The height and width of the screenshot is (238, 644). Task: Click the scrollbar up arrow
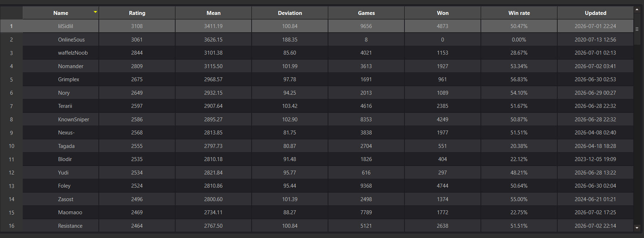pyautogui.click(x=637, y=10)
